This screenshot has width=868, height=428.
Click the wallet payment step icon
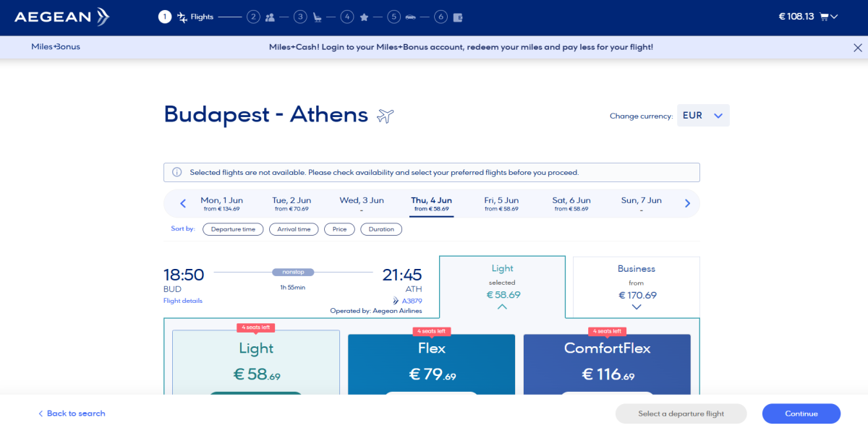(x=458, y=17)
